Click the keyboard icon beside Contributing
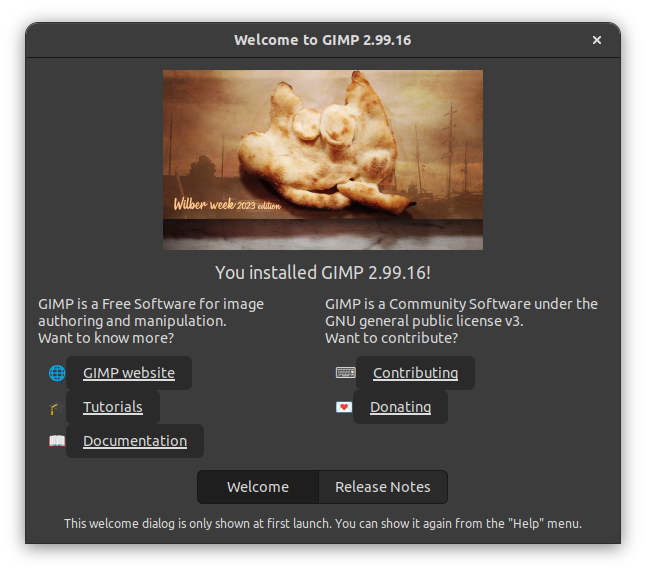 click(345, 373)
